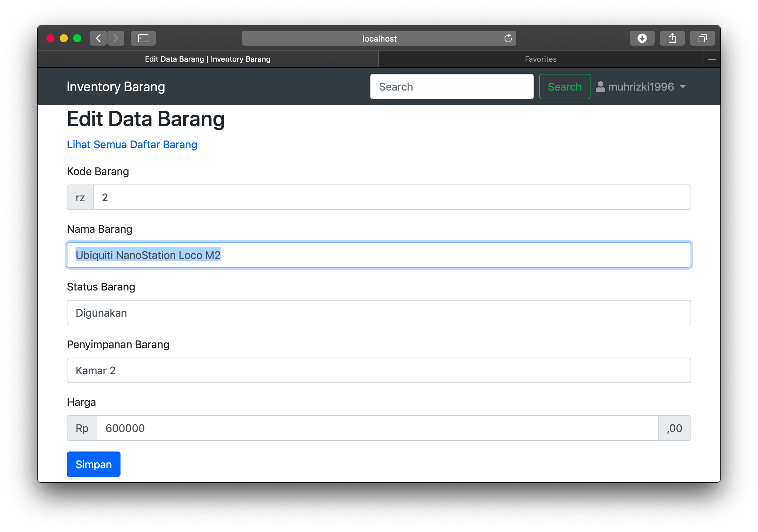The image size is (758, 532).
Task: Click the Harga price input field
Action: click(380, 428)
